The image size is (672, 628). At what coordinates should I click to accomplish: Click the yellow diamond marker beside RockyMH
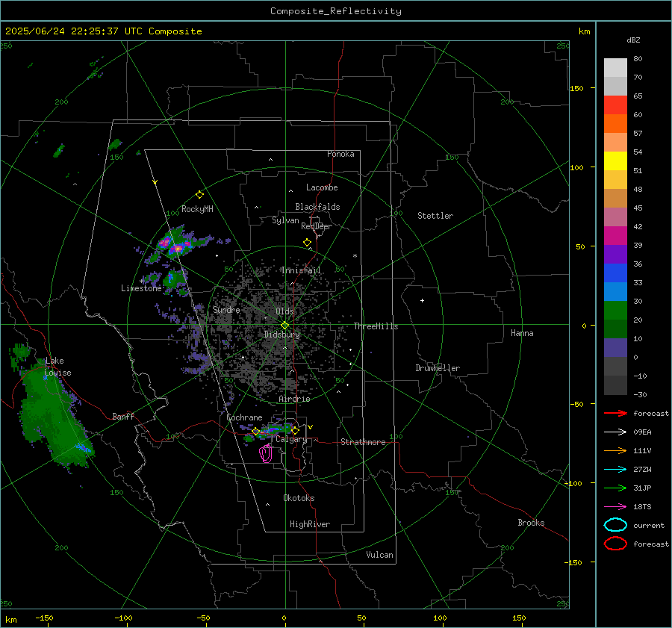199,195
